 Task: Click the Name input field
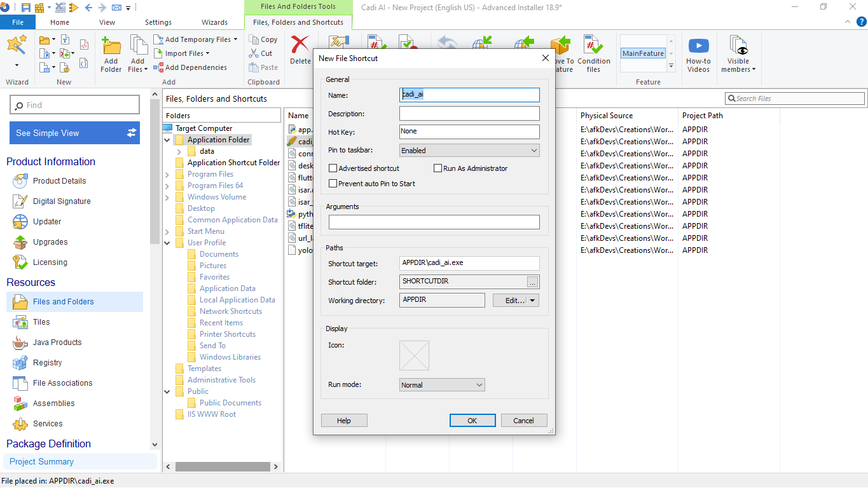point(469,95)
